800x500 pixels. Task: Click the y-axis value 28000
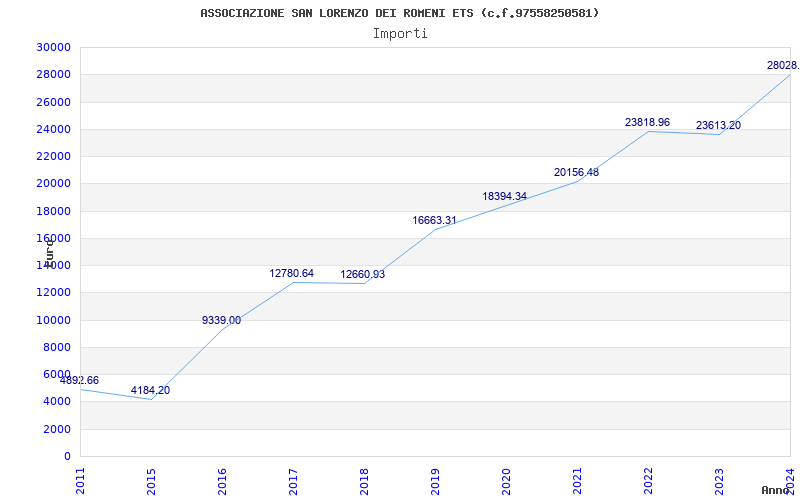pos(53,74)
